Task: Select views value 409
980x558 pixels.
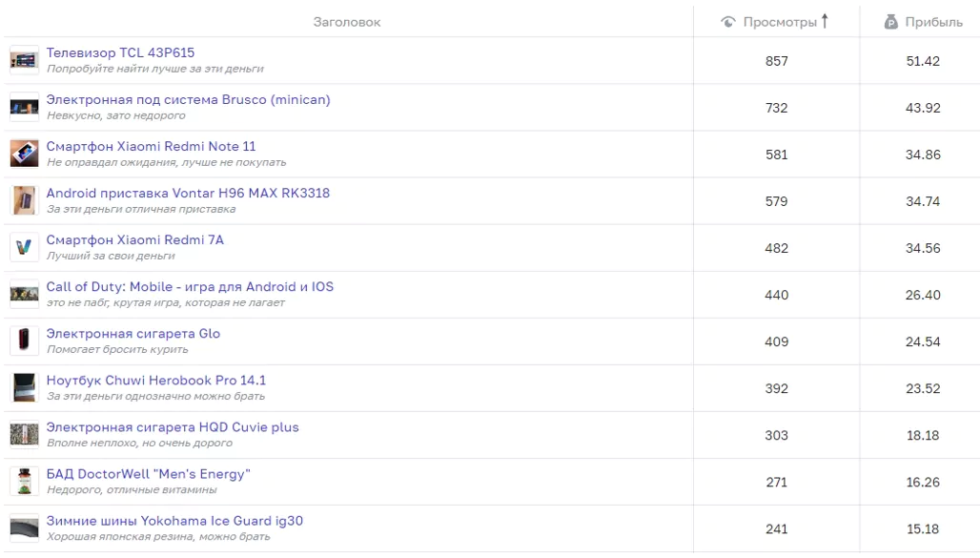Action: coord(777,342)
